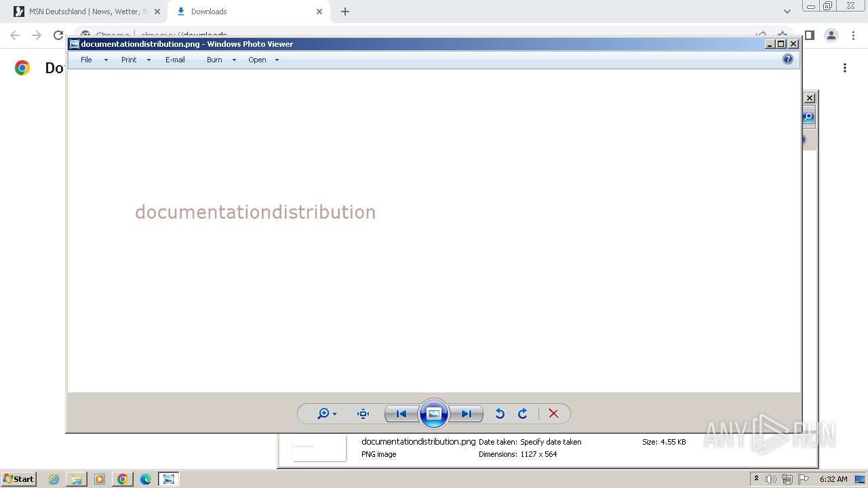
Task: Open Internet Explorer from taskbar
Action: 54,479
